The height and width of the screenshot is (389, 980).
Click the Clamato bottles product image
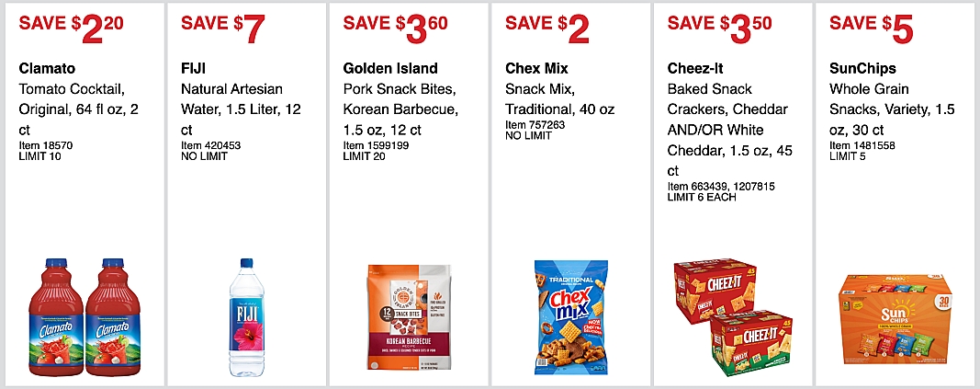coord(82,317)
